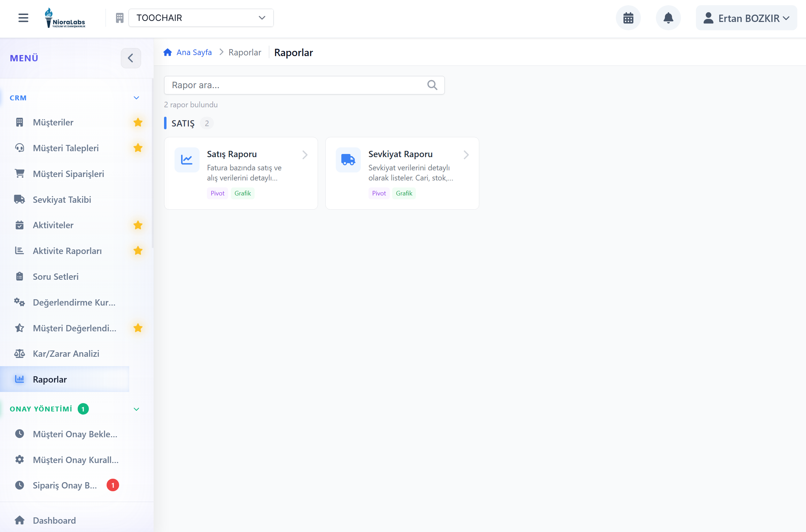Go to Kar/Zarar Analizi menu item

point(66,354)
